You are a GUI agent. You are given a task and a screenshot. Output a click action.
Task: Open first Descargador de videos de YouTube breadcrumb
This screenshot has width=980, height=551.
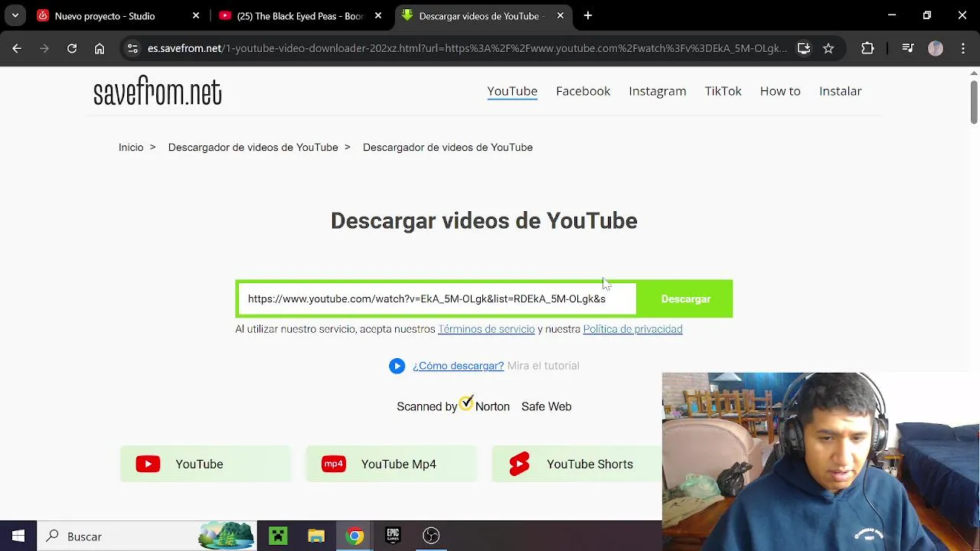coord(253,147)
